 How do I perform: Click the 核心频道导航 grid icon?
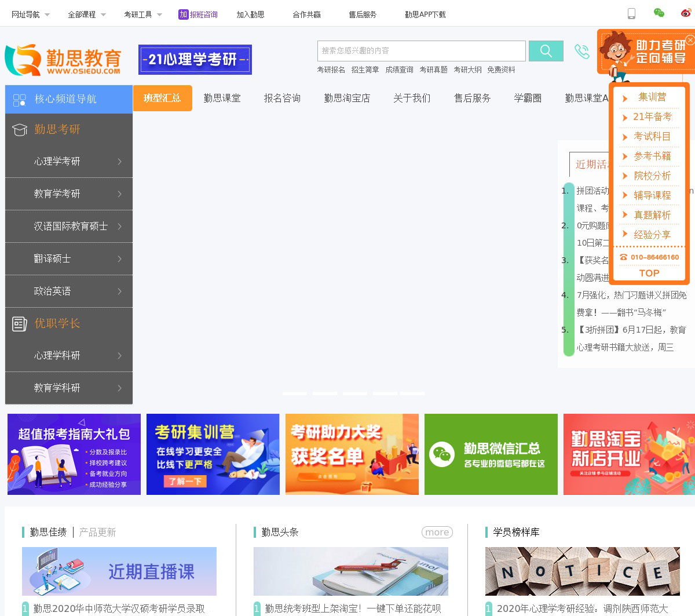tap(20, 100)
